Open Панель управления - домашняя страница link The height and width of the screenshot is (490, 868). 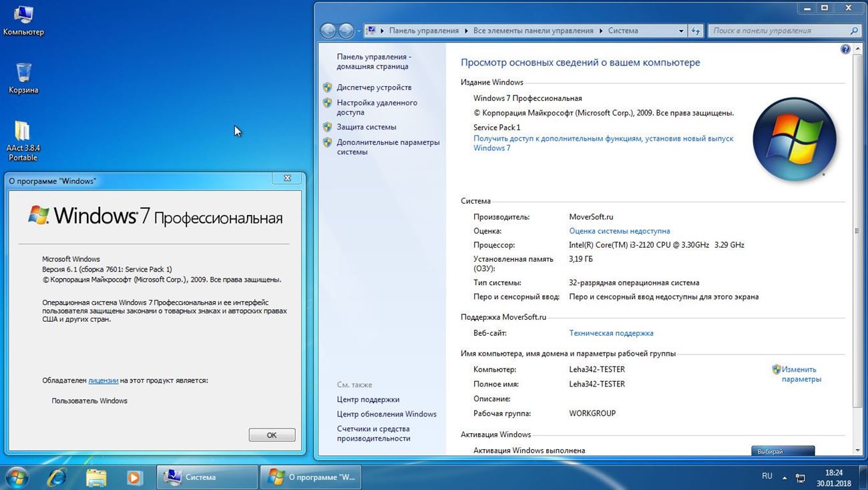coord(374,62)
